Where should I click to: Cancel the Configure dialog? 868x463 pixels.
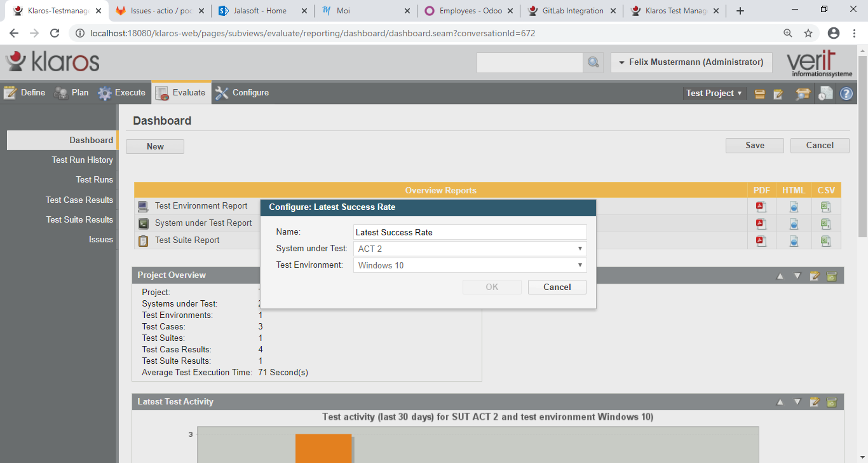click(x=557, y=287)
